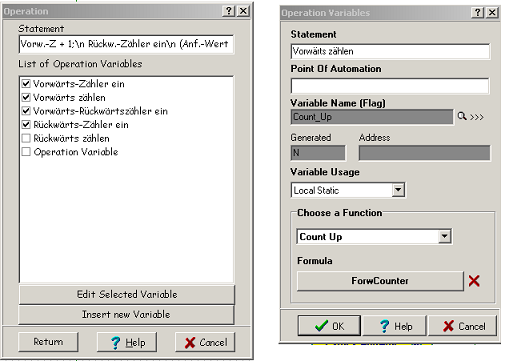
Task: Click the Point Of Automation input field
Action: 390,86
